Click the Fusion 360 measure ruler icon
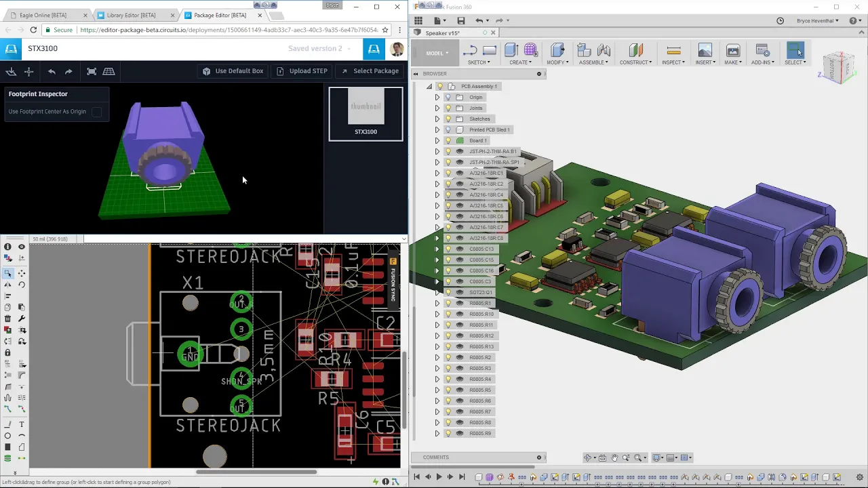 [x=673, y=50]
